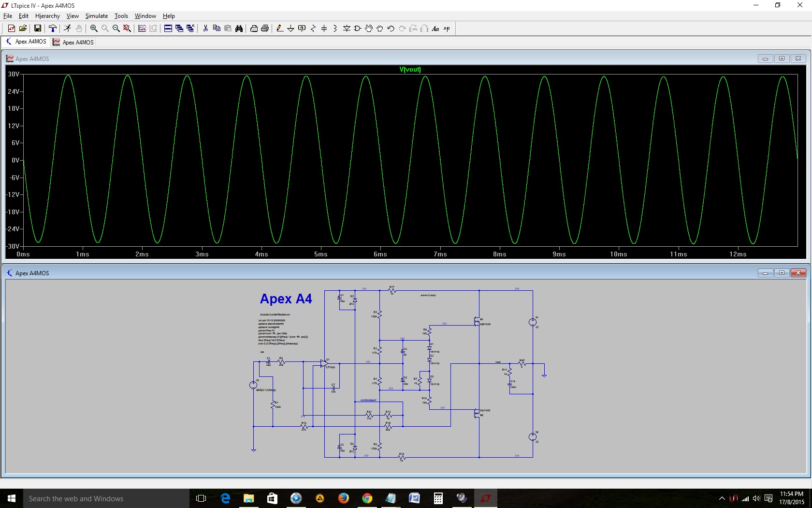Click the Zoom to Fit icon
The image size is (812, 508).
click(x=127, y=29)
